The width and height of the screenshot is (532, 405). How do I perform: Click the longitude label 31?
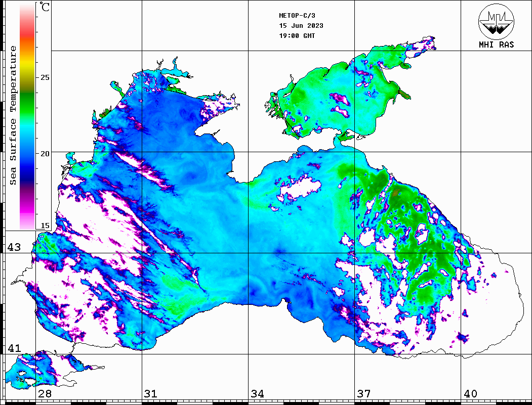coord(151,394)
